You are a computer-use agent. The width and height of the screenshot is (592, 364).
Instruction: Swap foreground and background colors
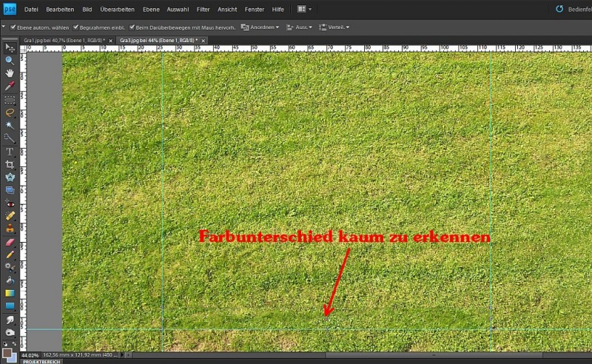(x=14, y=343)
